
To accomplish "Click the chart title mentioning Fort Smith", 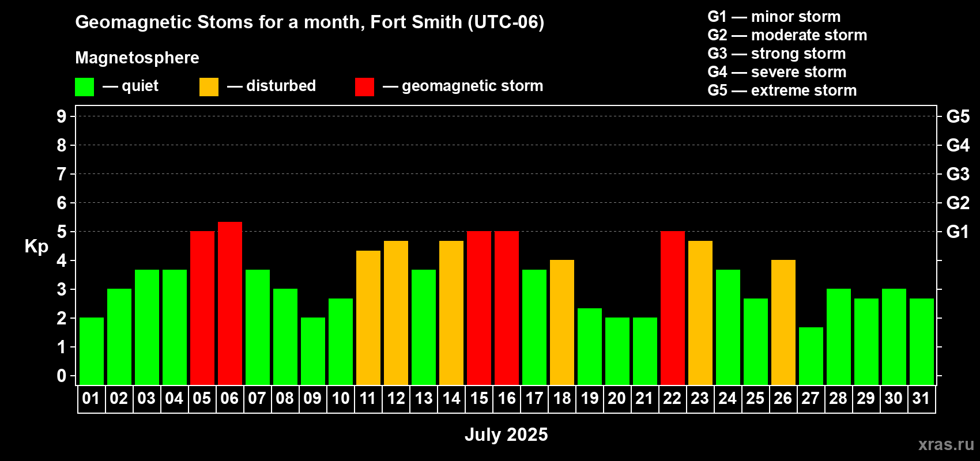I will 310,22.
